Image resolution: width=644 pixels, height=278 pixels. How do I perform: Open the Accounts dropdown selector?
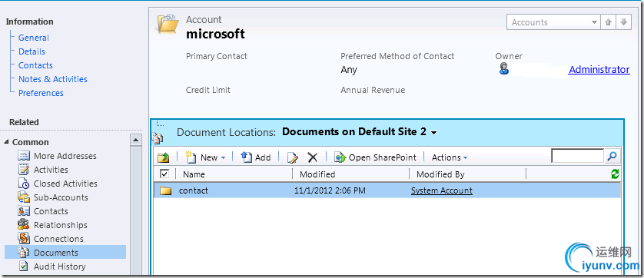point(553,22)
